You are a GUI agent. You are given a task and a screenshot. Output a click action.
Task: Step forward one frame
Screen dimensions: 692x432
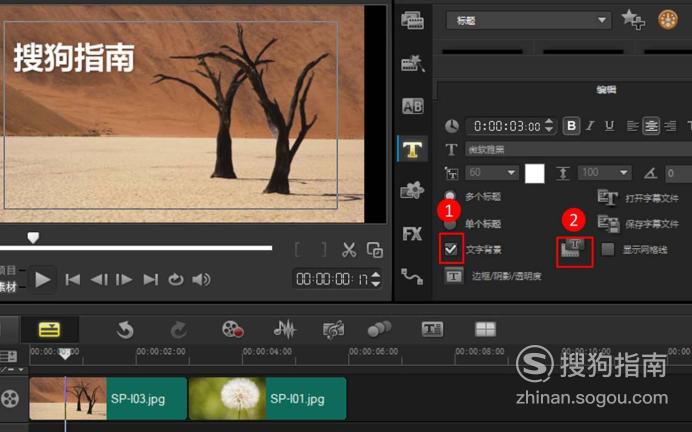(124, 280)
